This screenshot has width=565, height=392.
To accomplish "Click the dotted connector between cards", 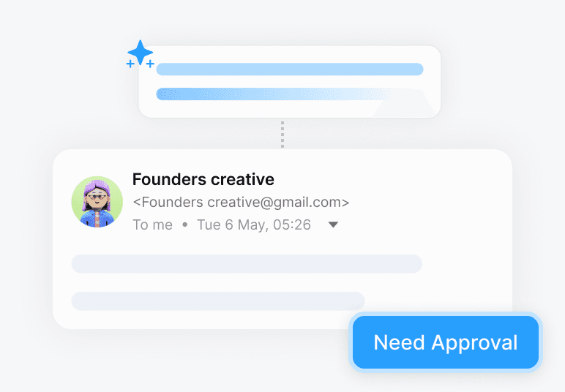I will click(282, 135).
